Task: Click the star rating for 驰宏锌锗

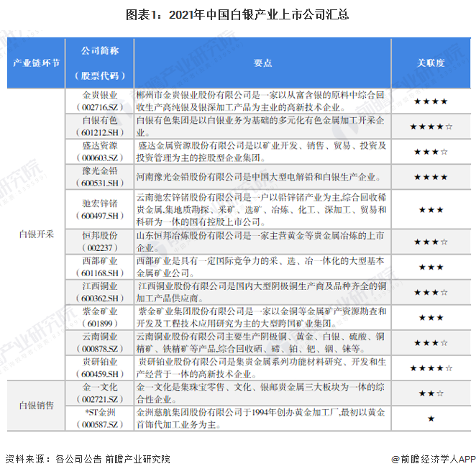Action: (x=431, y=210)
